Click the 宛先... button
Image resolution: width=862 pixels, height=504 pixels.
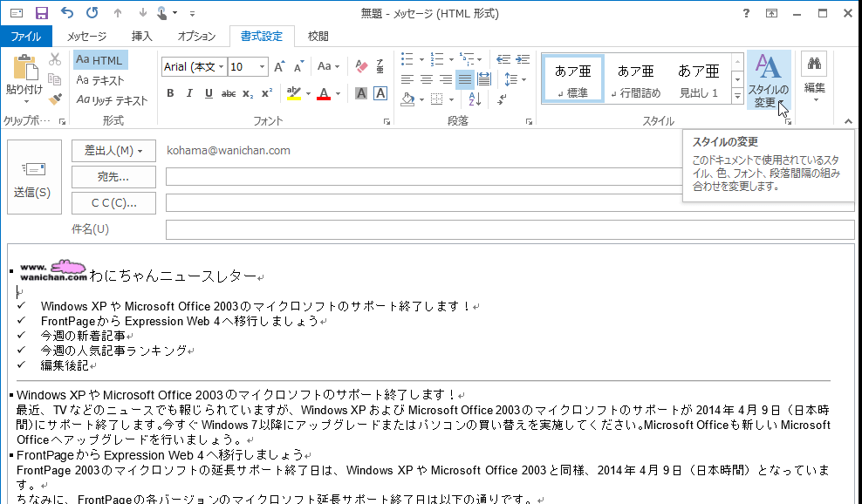click(113, 177)
